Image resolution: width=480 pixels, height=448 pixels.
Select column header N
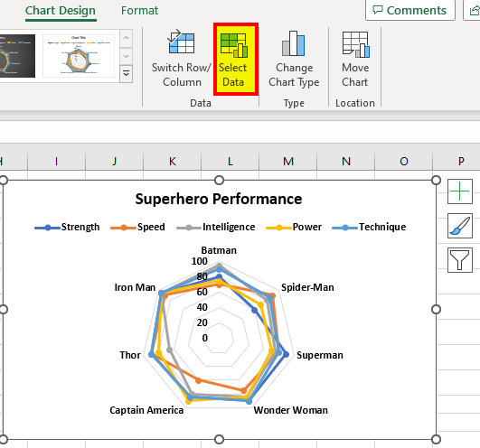tap(346, 161)
